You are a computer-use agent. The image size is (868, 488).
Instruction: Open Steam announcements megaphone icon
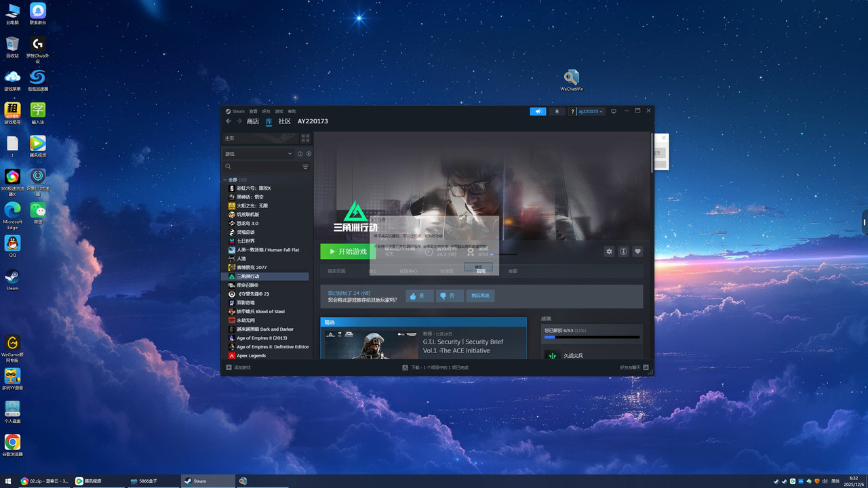click(538, 111)
